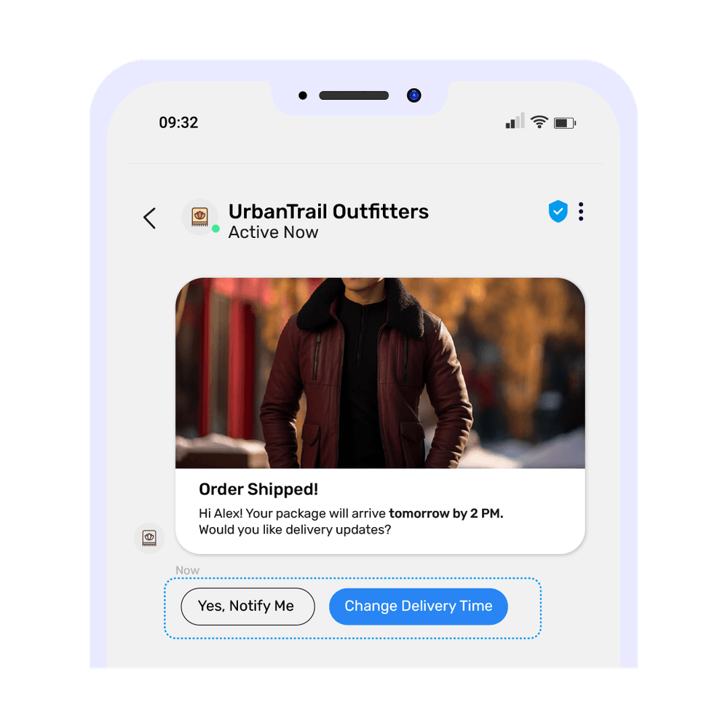Screen dimensions: 728x728
Task: Tap the Order Shipped! heading
Action: [x=258, y=489]
